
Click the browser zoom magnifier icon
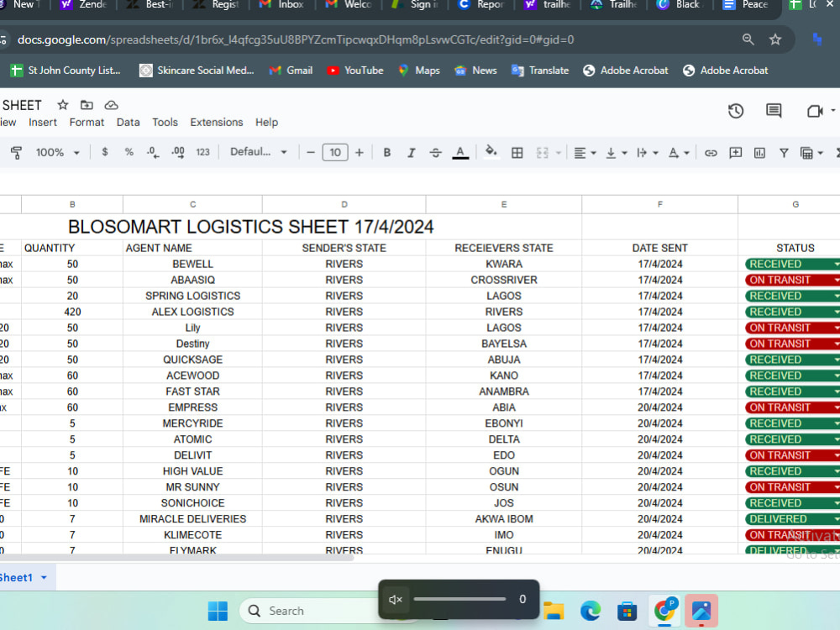click(x=748, y=39)
